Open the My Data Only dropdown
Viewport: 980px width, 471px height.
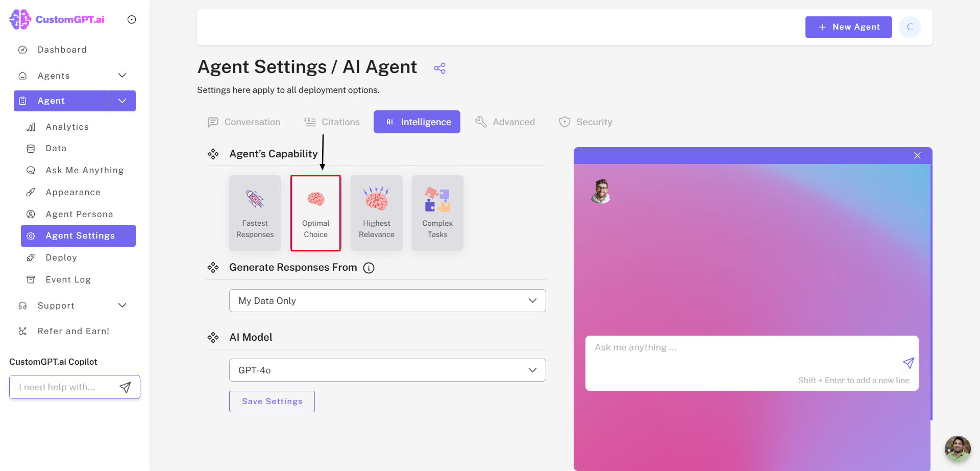387,301
